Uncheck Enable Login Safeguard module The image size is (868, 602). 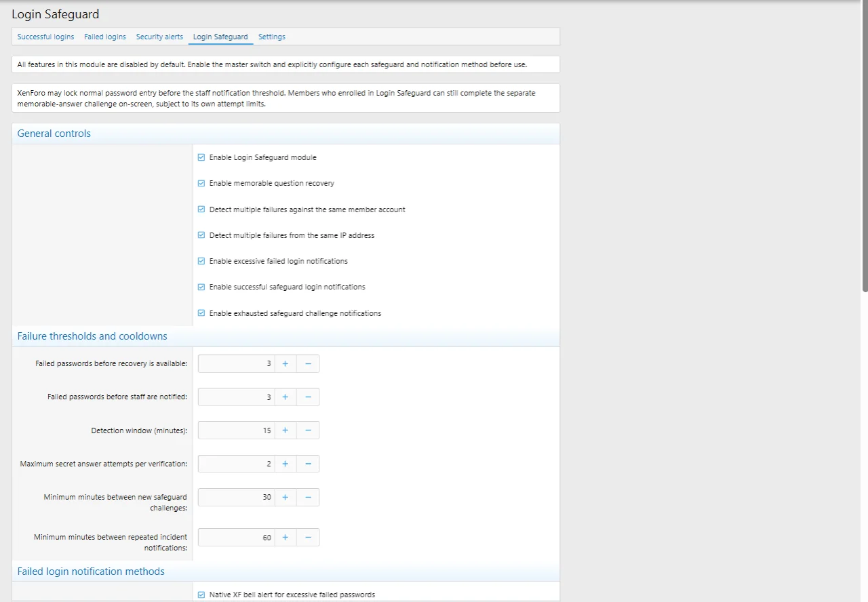[x=201, y=157]
